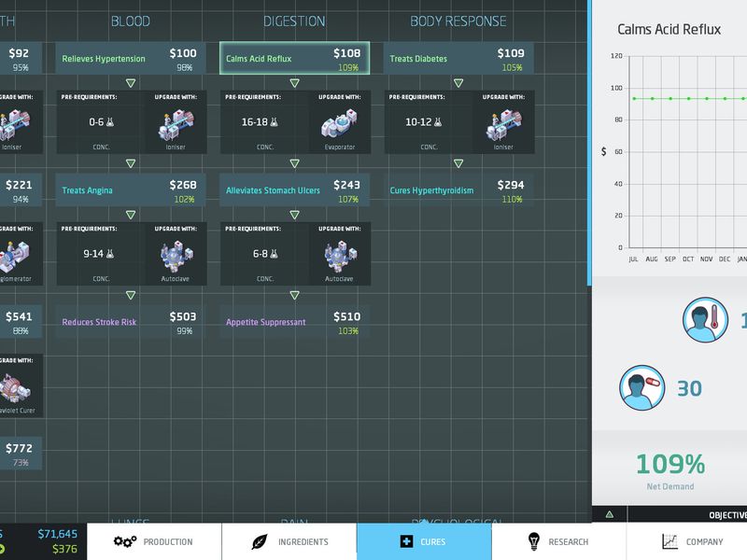Open the Production tab

point(154,541)
